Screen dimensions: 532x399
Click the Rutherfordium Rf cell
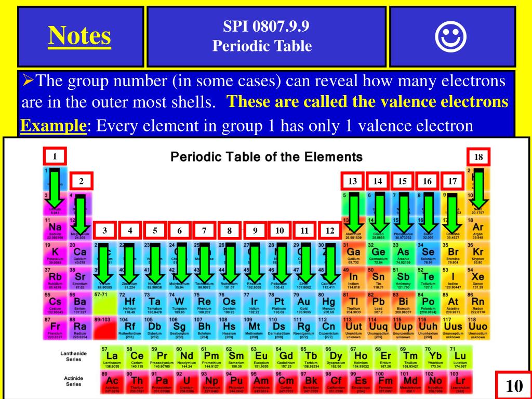pyautogui.click(x=129, y=328)
